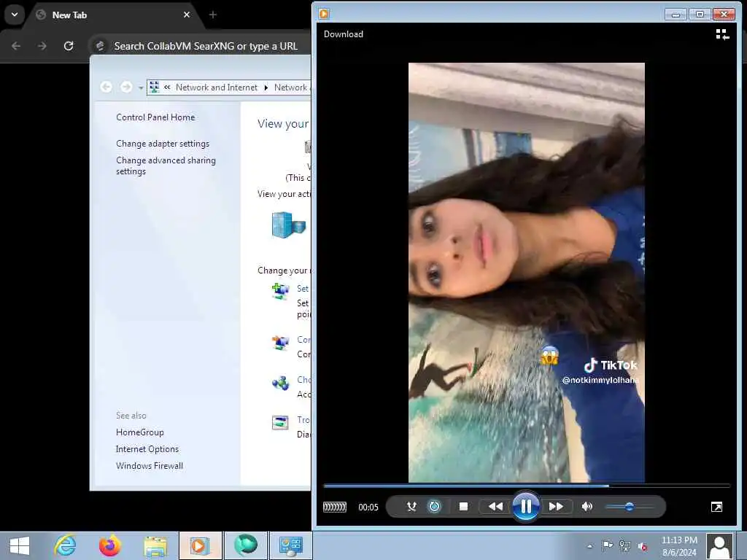Click the network building icon
Screen dimensions: 747x560
click(288, 225)
